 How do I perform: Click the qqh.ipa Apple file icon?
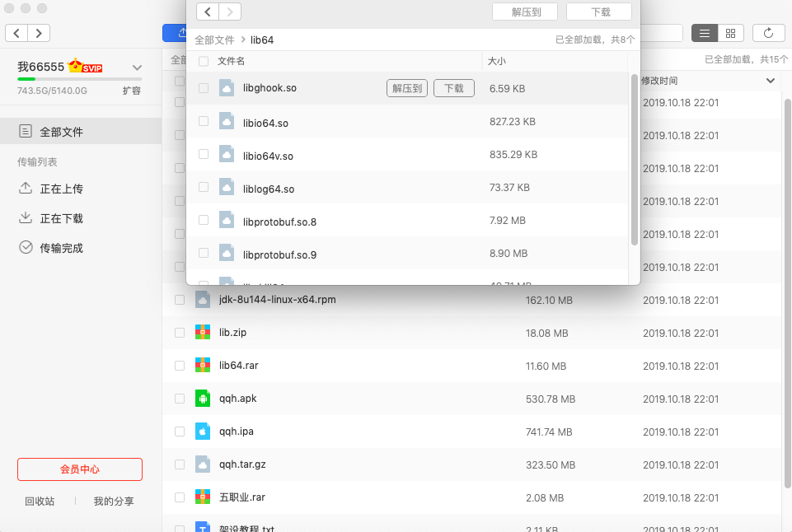203,432
